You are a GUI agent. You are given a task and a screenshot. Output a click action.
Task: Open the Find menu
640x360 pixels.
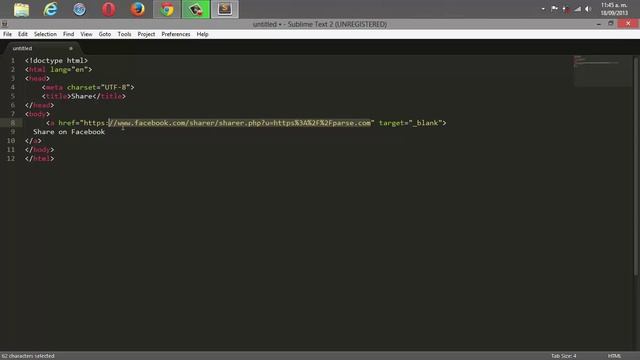[x=69, y=34]
